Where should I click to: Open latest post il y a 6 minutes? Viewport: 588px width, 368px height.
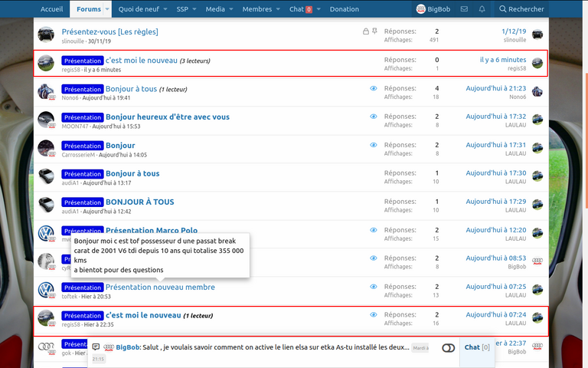click(503, 60)
